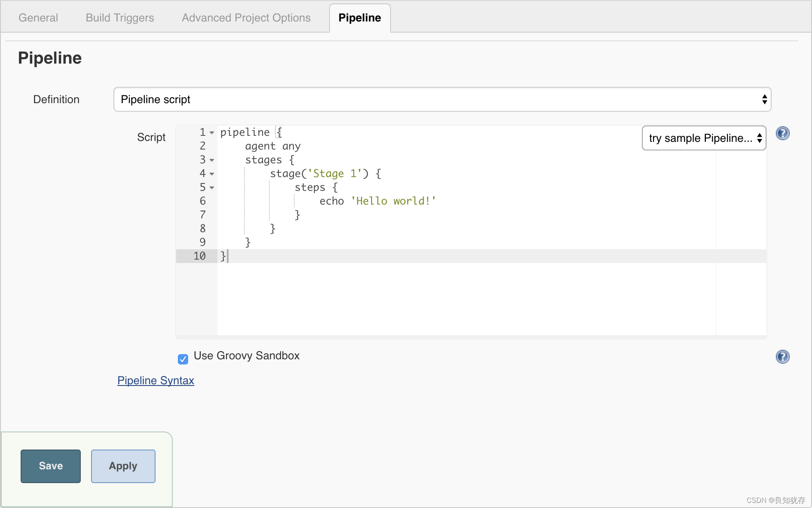
Task: Select the Pipeline tab
Action: (360, 18)
